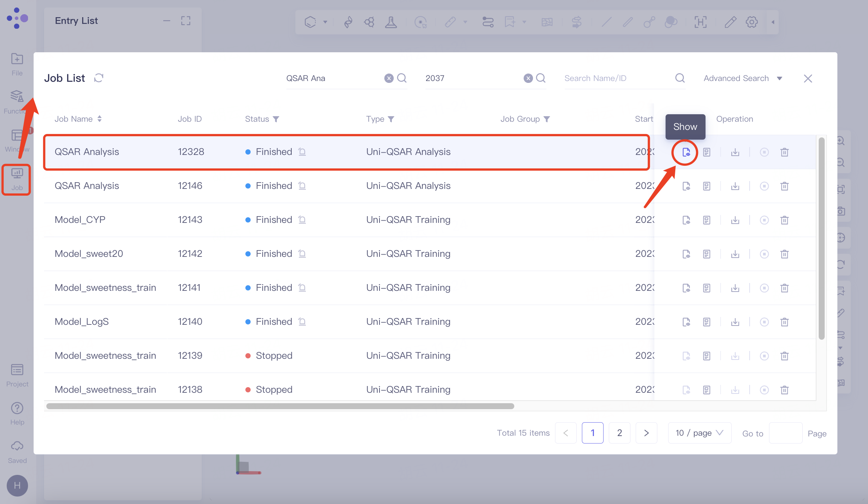
Task: Click the horizontal scrollbar of job table
Action: (x=280, y=406)
